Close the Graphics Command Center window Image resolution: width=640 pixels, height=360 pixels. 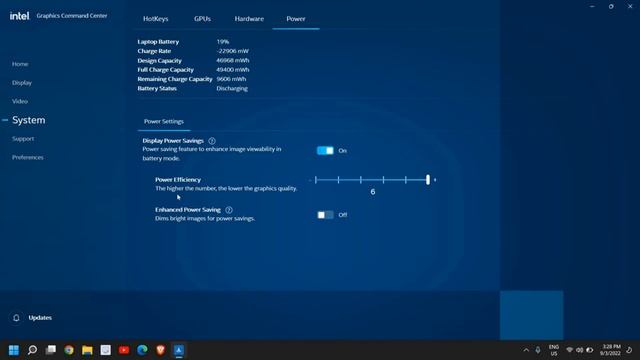point(630,7)
